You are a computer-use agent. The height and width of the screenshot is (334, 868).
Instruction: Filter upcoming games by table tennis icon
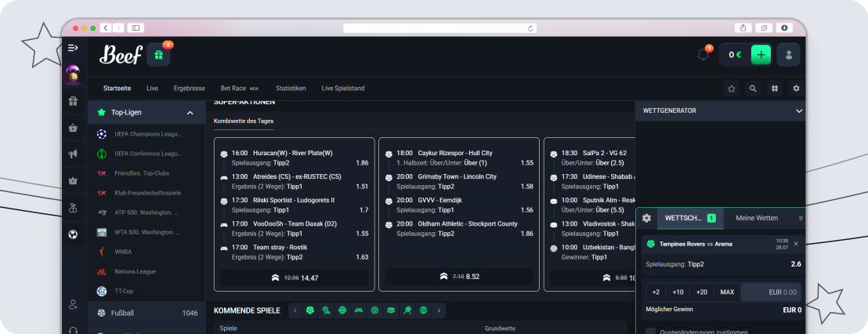pyautogui.click(x=407, y=310)
